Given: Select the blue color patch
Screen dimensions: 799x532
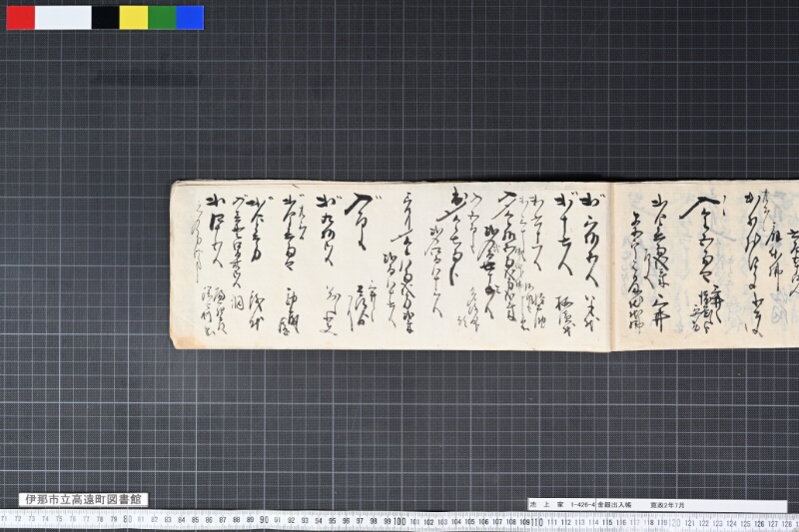Looking at the screenshot, I should (190, 17).
